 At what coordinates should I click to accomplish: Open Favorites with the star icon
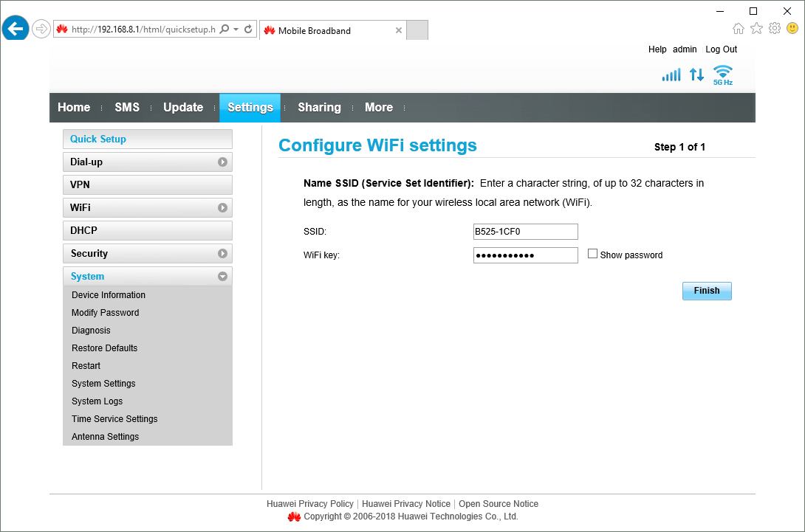pyautogui.click(x=756, y=27)
